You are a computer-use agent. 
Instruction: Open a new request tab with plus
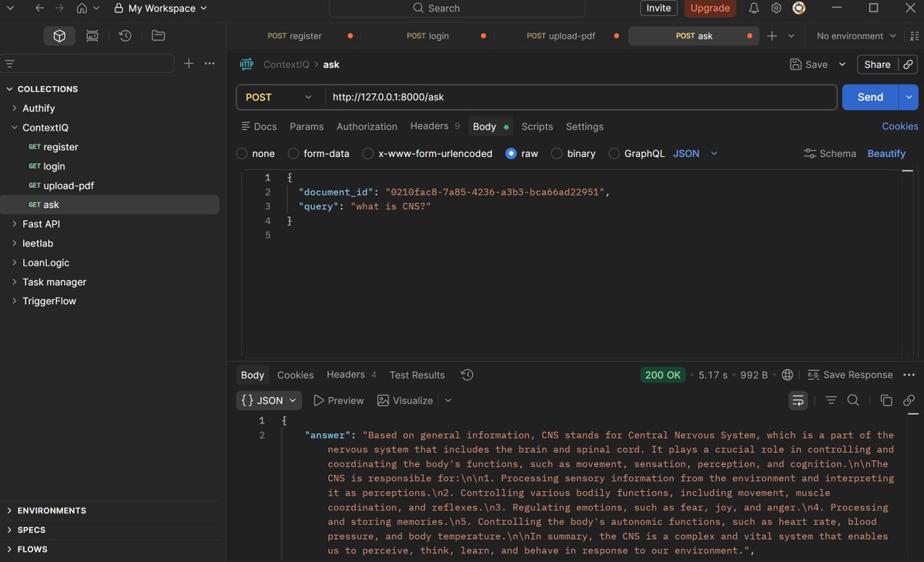coord(772,36)
